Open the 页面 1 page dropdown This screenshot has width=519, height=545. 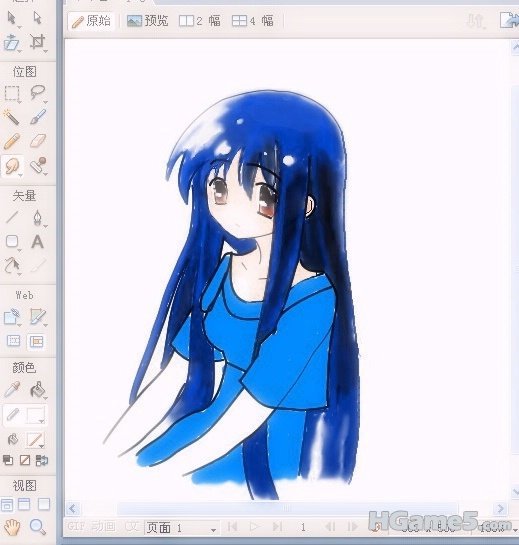click(182, 528)
